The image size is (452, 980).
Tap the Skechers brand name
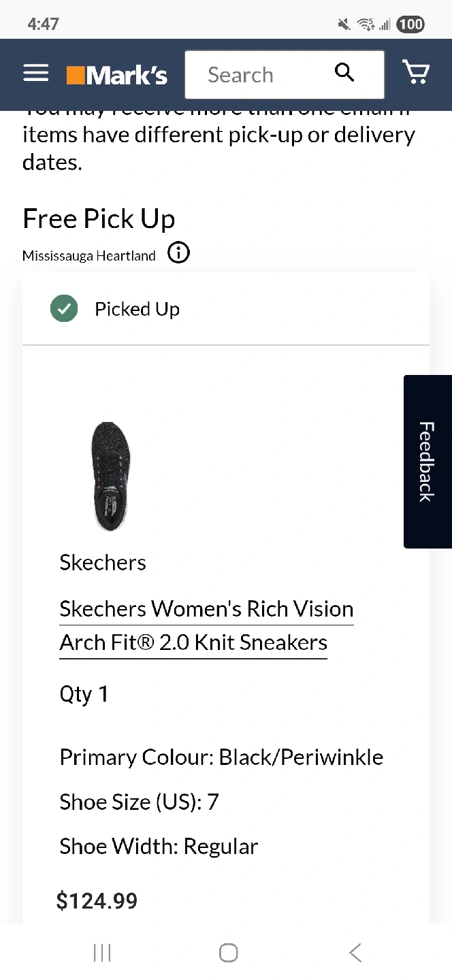tap(103, 563)
